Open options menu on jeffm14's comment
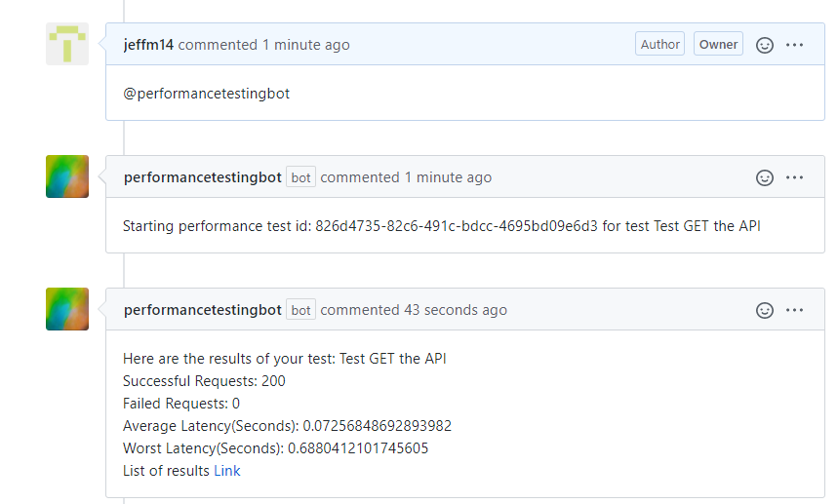 point(794,45)
